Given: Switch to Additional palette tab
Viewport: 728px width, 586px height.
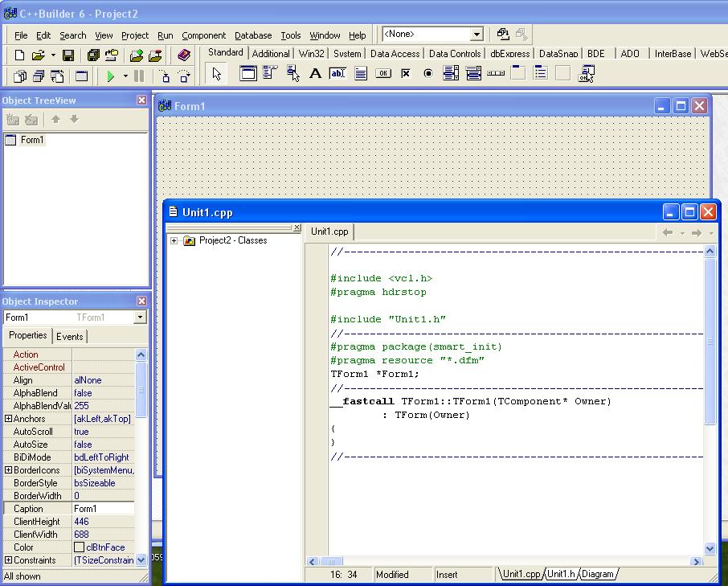Looking at the screenshot, I should [x=271, y=53].
